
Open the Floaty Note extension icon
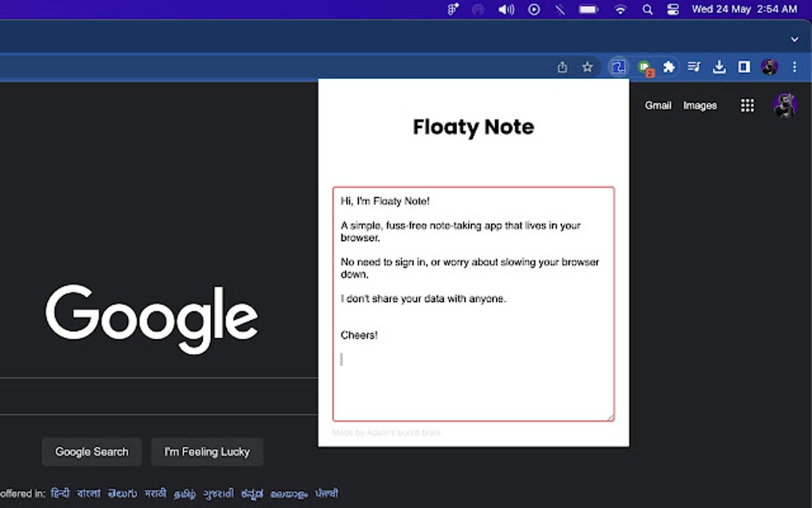[619, 67]
